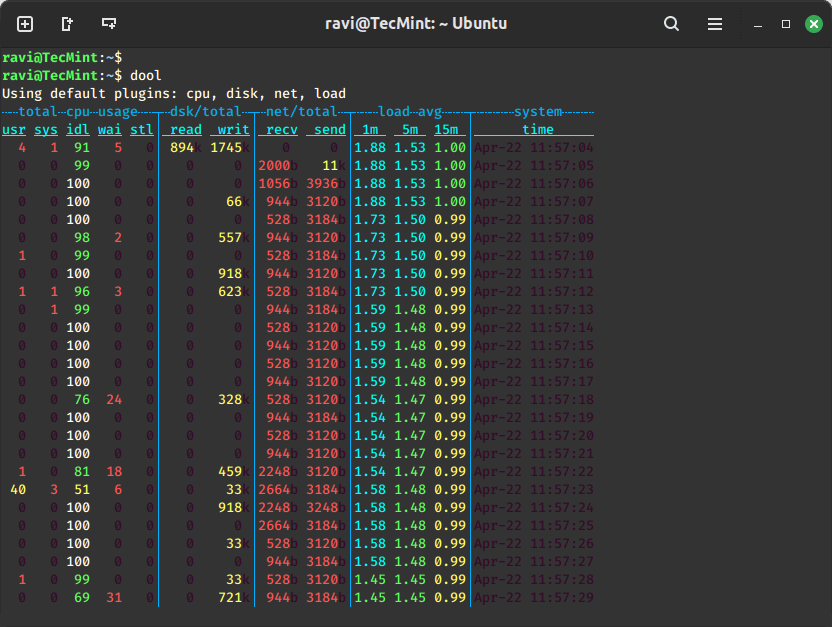Click the timestamp 'Apr-22 11:57:18'

[533, 399]
